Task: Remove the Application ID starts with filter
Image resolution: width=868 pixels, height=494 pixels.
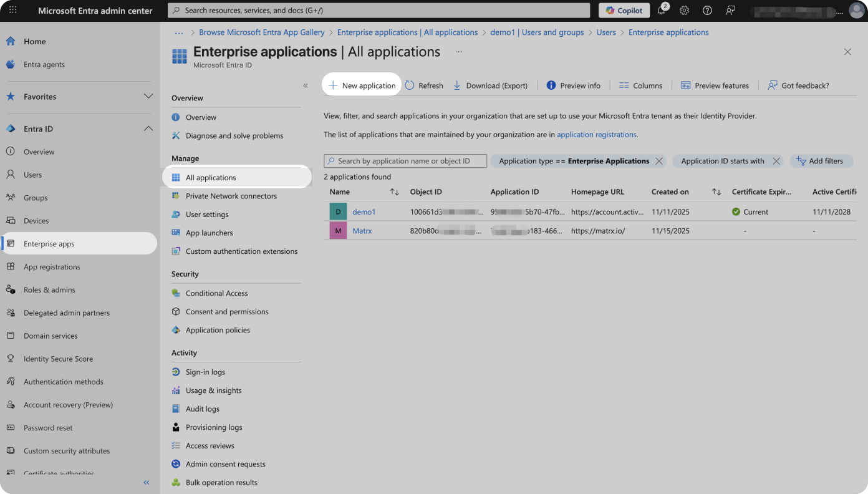Action: (776, 161)
